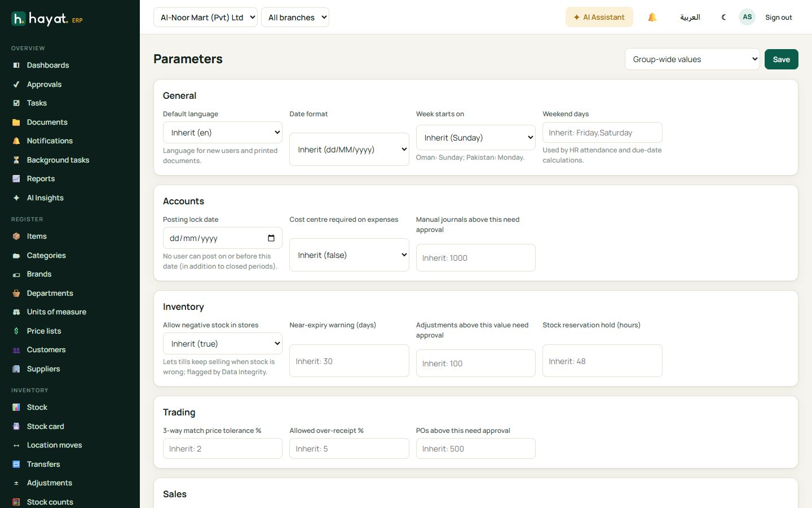The height and width of the screenshot is (508, 812).
Task: Open Cost centre required on expenses dropdown
Action: (349, 255)
